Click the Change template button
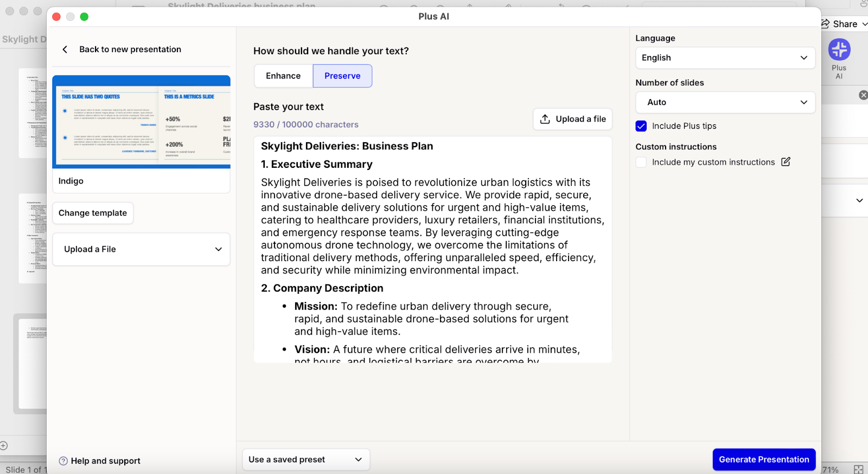Image resolution: width=868 pixels, height=474 pixels. (x=93, y=213)
